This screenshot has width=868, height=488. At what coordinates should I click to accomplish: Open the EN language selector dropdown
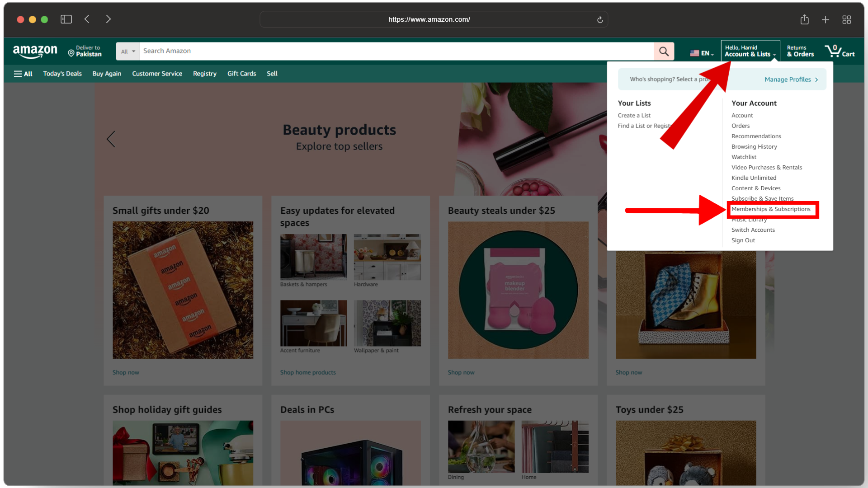tap(702, 53)
